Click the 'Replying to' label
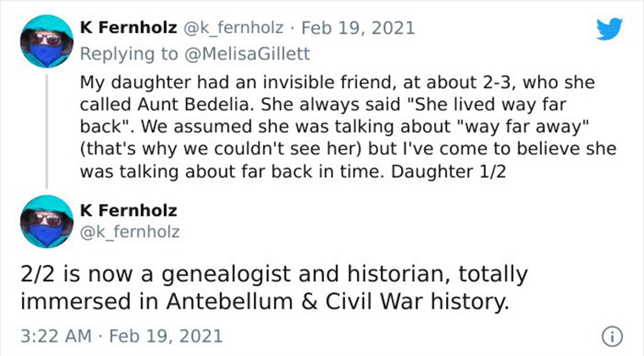This screenshot has height=356, width=644. point(129,54)
